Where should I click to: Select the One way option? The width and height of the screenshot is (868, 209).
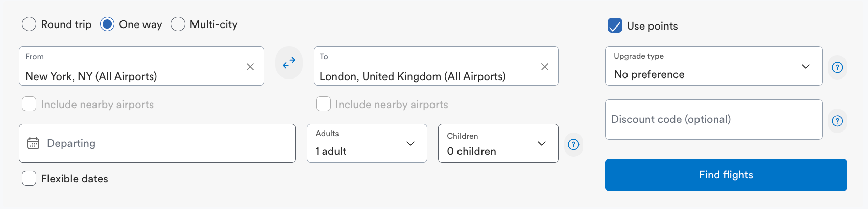click(107, 24)
